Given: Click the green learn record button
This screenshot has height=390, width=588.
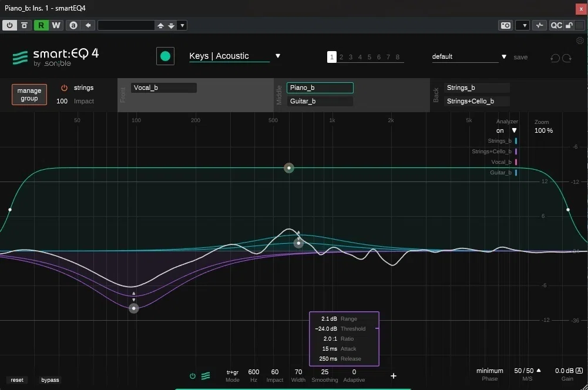Looking at the screenshot, I should 166,56.
